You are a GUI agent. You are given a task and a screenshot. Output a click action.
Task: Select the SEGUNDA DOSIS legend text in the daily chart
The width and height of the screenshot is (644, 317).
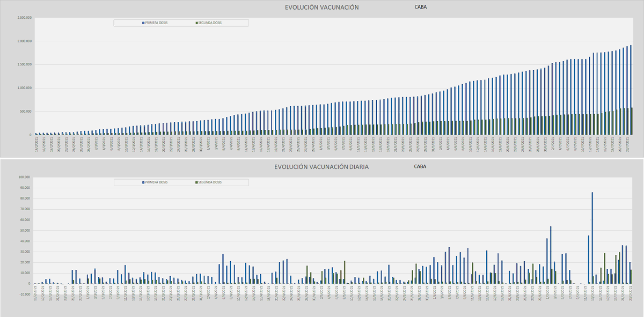209,182
